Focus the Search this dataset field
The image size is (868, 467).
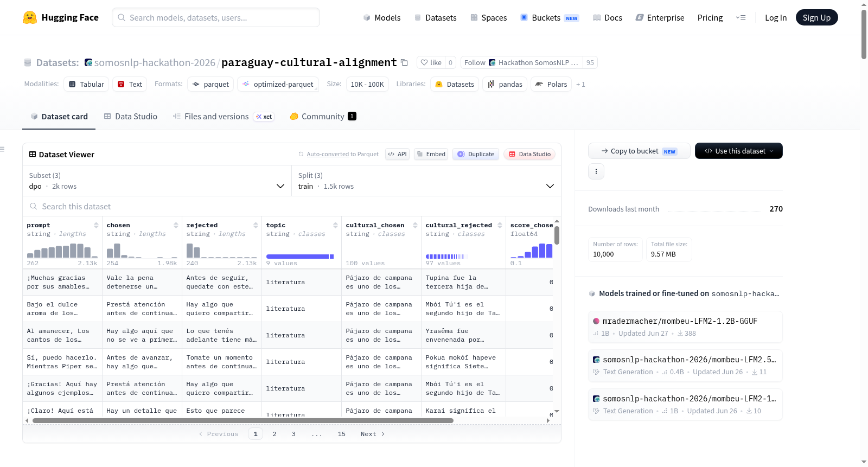(292, 207)
